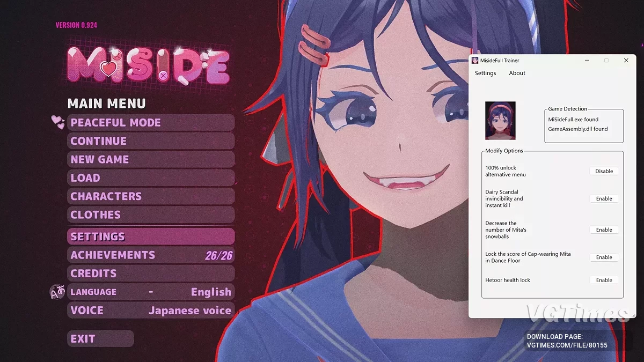Image resolution: width=644 pixels, height=362 pixels.
Task: Click the MisideFull Trainer title bar icon
Action: tap(475, 61)
